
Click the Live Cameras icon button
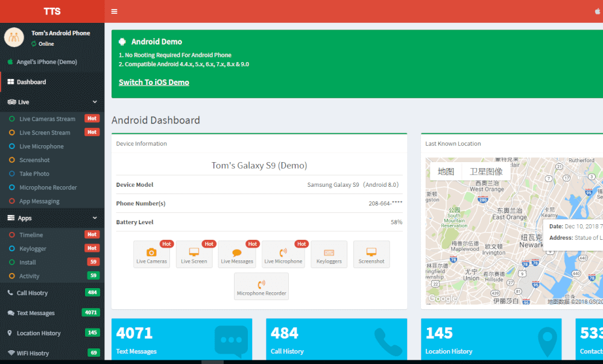click(x=151, y=254)
